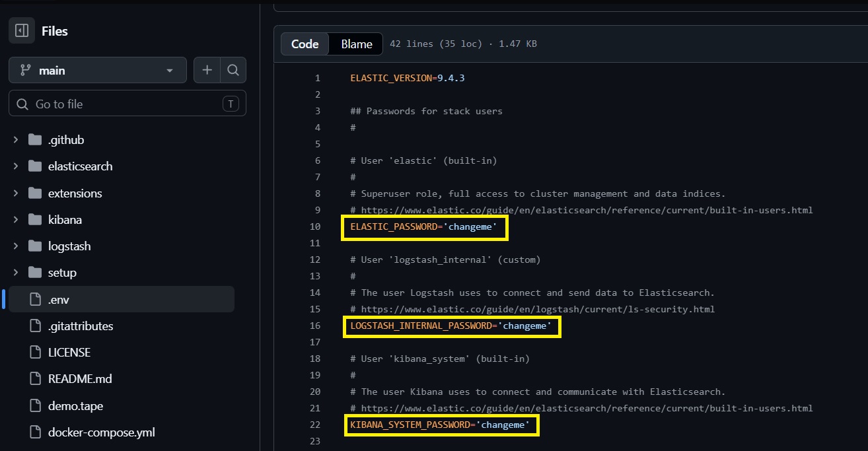Expand the kibana folder chevron
The width and height of the screenshot is (868, 451).
click(x=16, y=220)
